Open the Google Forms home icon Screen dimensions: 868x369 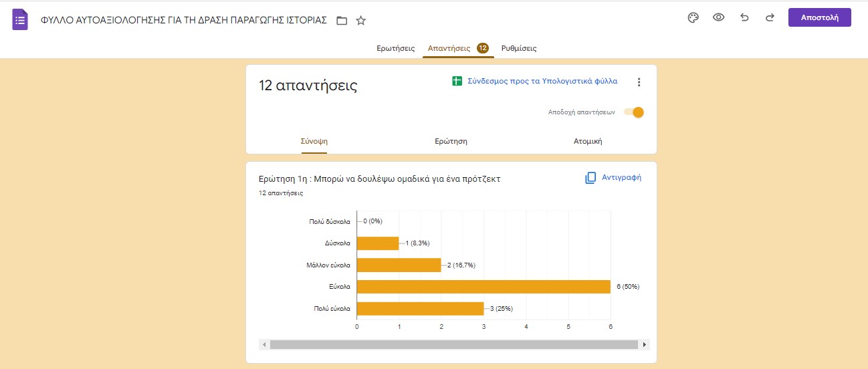point(20,20)
